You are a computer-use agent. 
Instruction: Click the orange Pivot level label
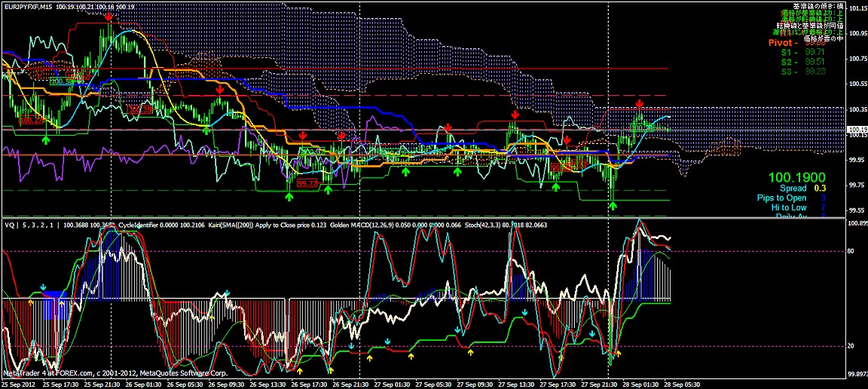click(x=784, y=43)
